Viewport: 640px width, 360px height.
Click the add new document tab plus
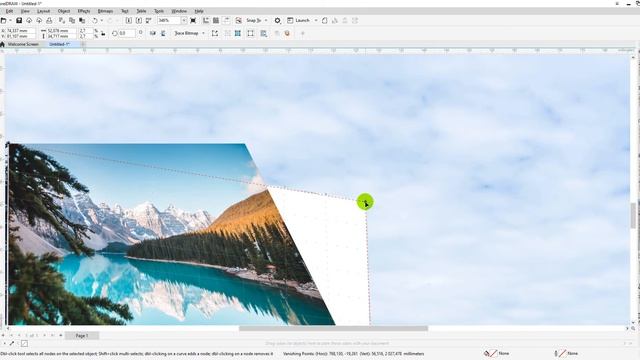(83, 44)
